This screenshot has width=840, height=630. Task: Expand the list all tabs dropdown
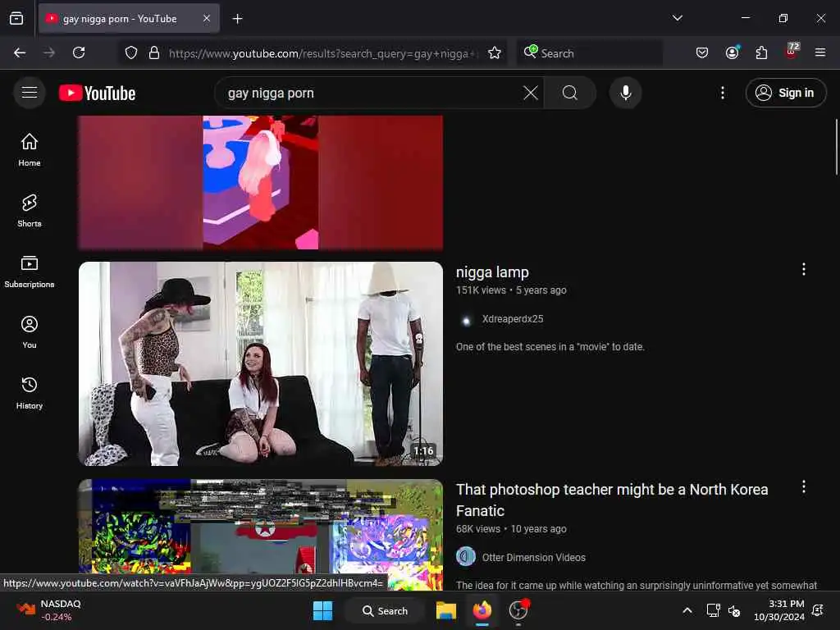click(677, 18)
